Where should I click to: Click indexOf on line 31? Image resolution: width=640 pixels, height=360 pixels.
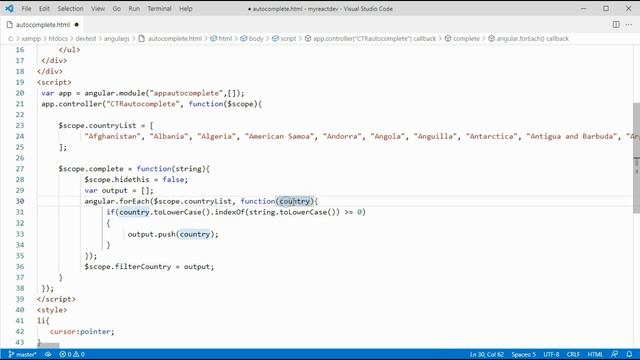[x=229, y=212]
